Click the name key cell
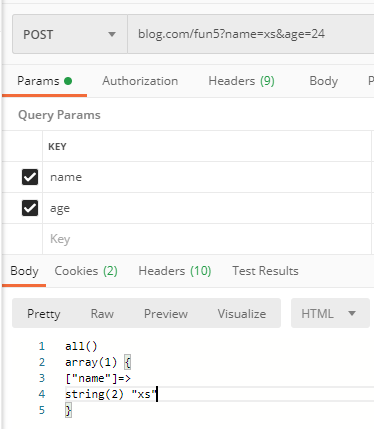Screen dimensions: 374x429 coord(207,177)
